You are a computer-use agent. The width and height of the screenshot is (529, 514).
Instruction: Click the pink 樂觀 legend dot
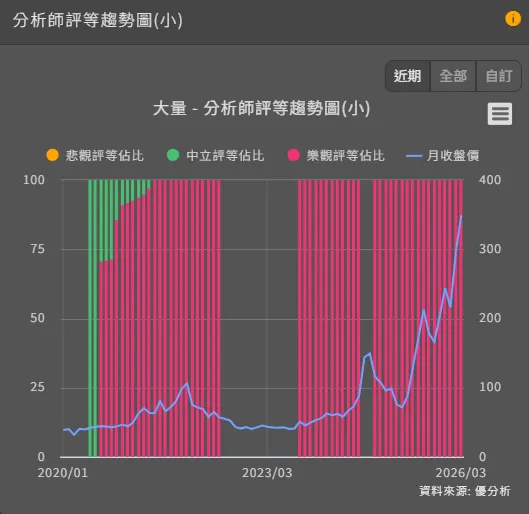tap(294, 155)
